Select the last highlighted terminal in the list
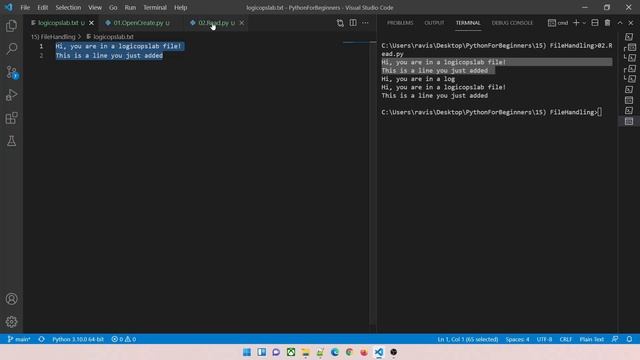This screenshot has width=640, height=360. point(629,121)
